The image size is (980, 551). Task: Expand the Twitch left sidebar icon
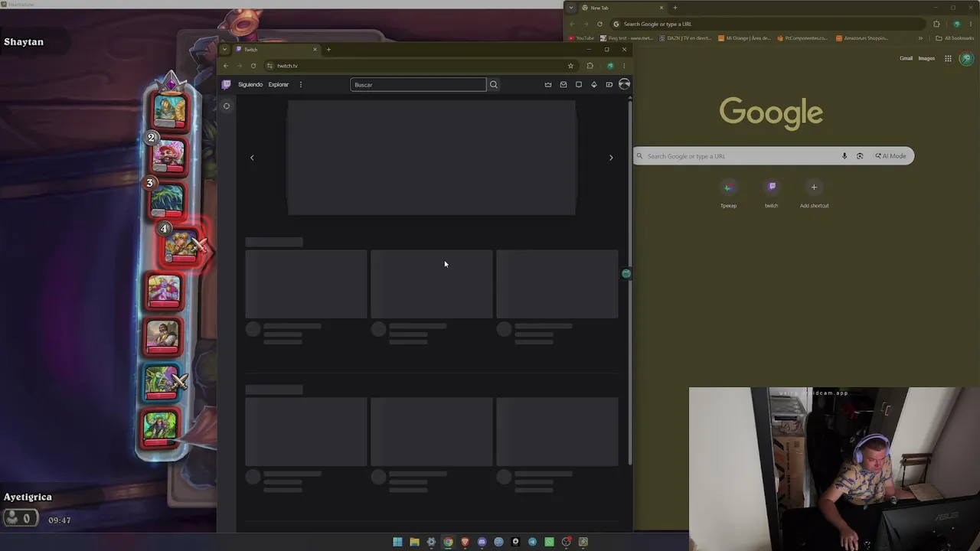(x=227, y=106)
